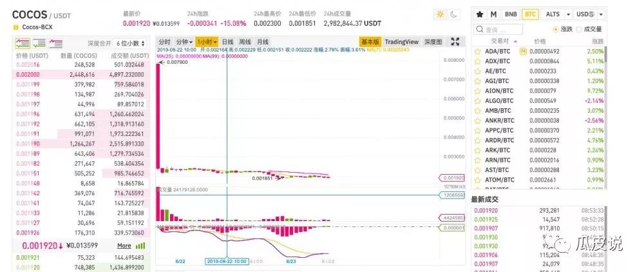This screenshot has height=272, width=644.
Task: Favorite the APPC/BTC pair star
Action: (x=478, y=131)
